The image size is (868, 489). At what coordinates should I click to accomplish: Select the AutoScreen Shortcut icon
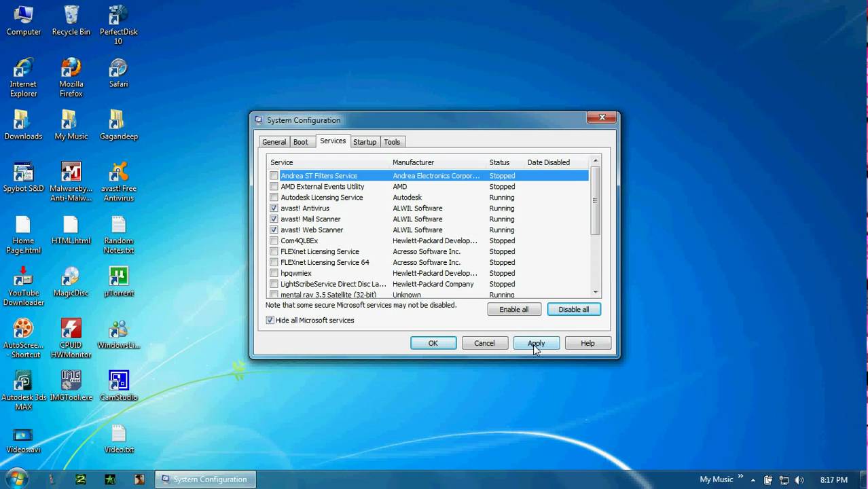click(23, 339)
